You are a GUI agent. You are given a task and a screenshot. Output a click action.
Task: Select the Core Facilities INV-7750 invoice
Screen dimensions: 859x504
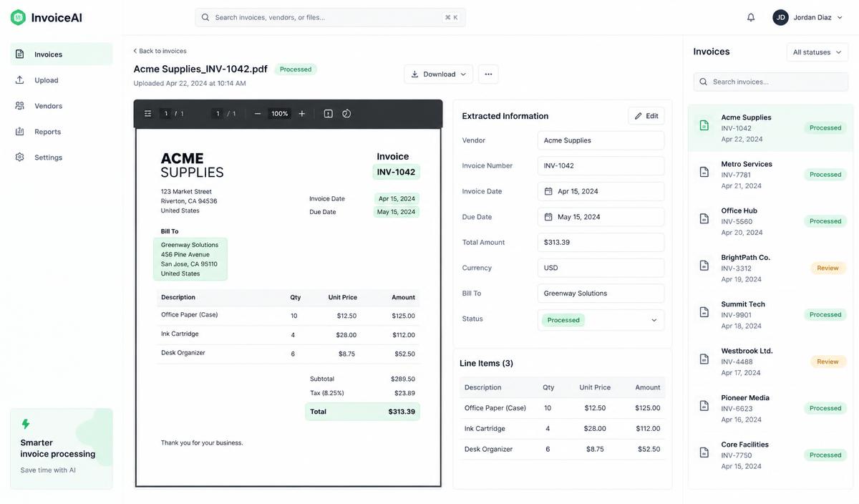(x=771, y=455)
